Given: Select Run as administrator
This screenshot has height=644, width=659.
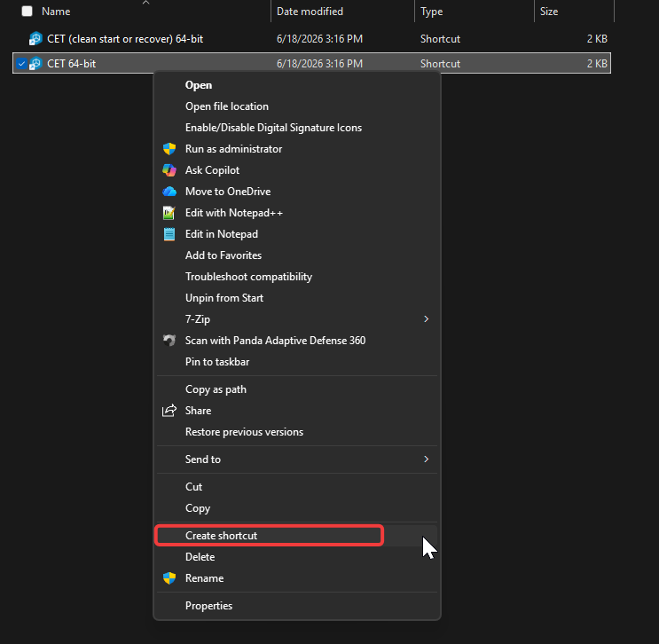Looking at the screenshot, I should tap(233, 149).
